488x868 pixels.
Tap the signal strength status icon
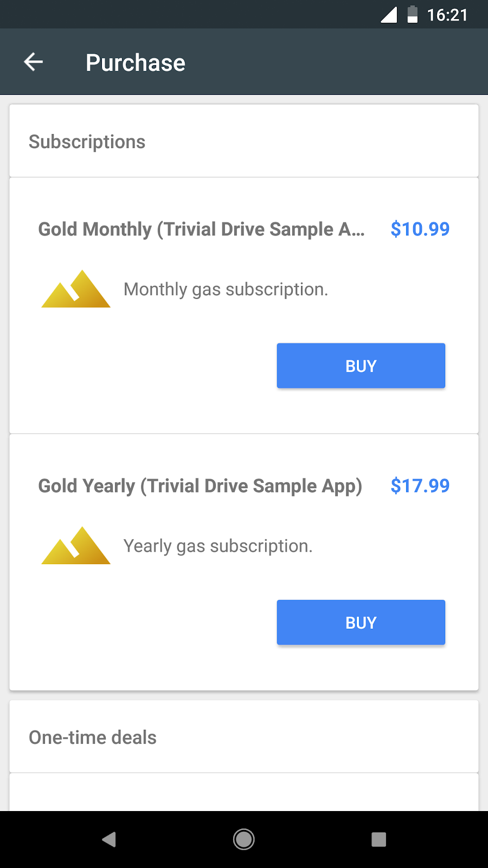click(389, 15)
